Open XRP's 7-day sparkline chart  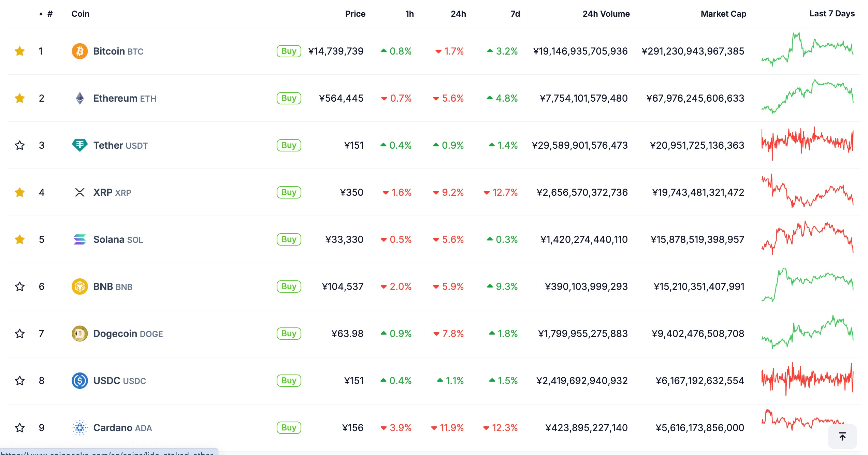pos(807,191)
